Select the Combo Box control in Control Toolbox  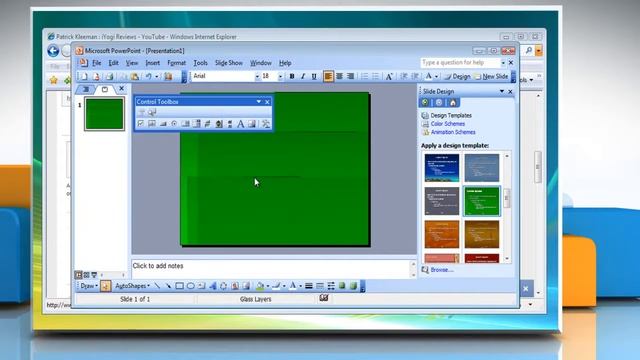pos(196,124)
